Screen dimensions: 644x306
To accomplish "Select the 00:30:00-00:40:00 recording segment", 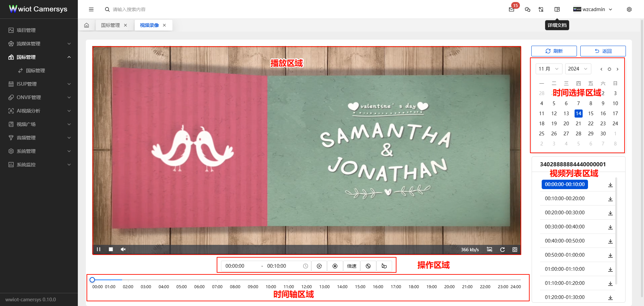I will click(x=565, y=227).
